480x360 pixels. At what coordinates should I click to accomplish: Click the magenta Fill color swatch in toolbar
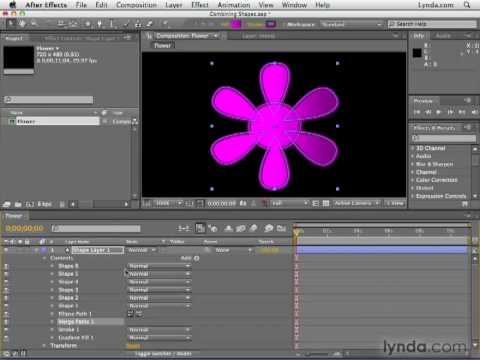(x=236, y=24)
